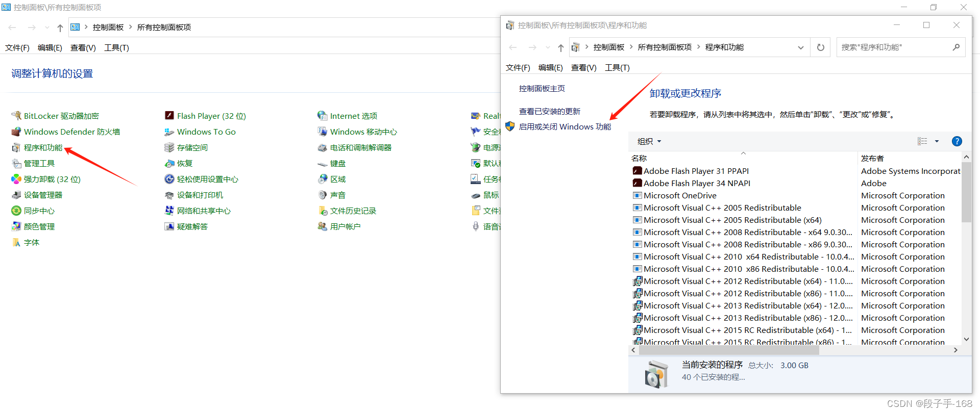Open 文件(F) menu in 程序和功能 window

[518, 68]
